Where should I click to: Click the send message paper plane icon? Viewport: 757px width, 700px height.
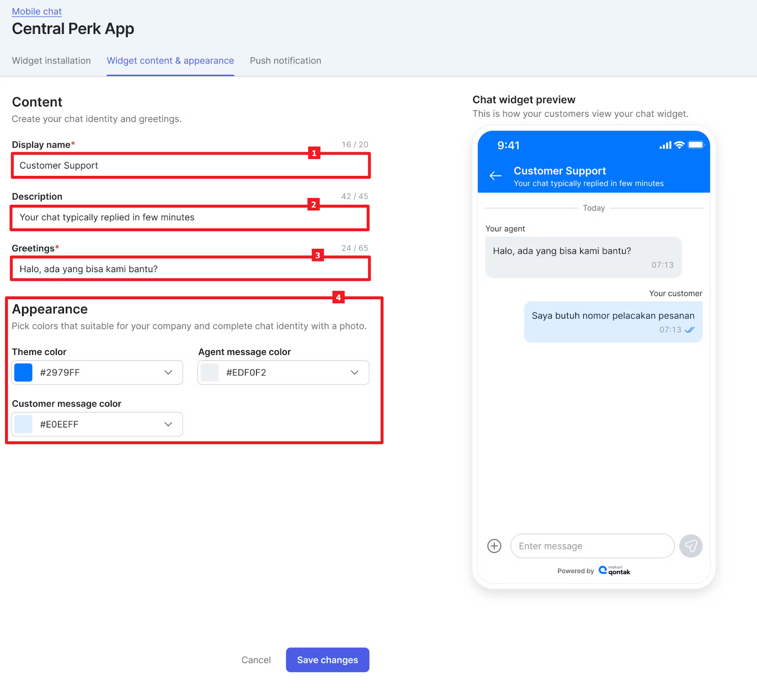[691, 546]
